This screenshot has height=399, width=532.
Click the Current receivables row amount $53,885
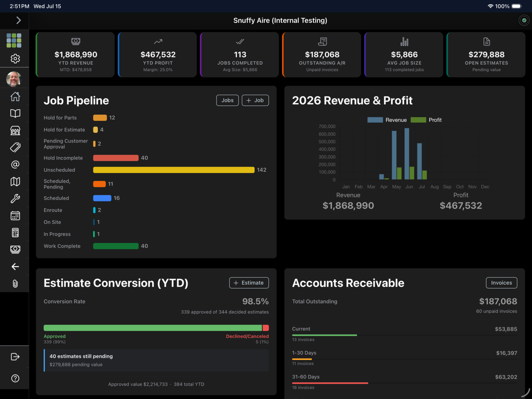tap(506, 329)
